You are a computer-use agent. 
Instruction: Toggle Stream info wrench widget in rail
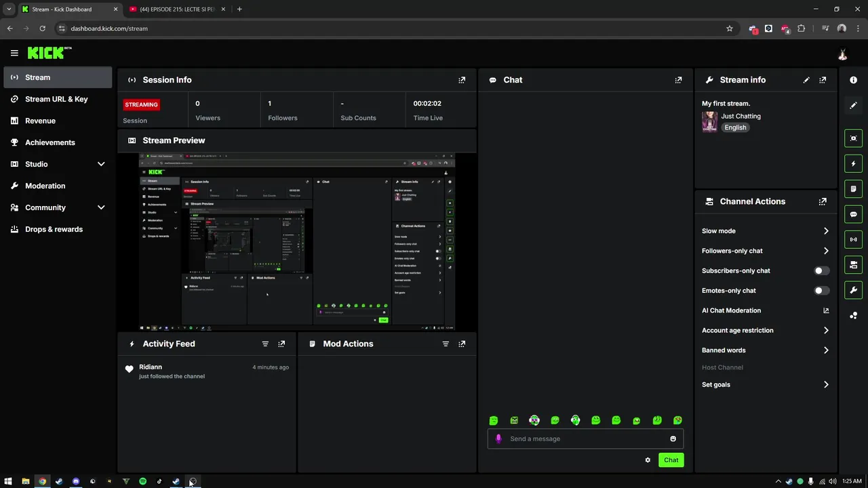click(853, 290)
